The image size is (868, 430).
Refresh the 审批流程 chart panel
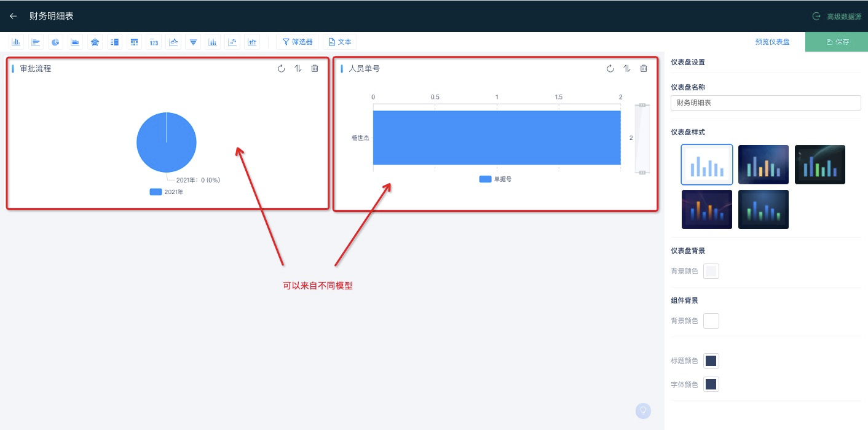[281, 69]
